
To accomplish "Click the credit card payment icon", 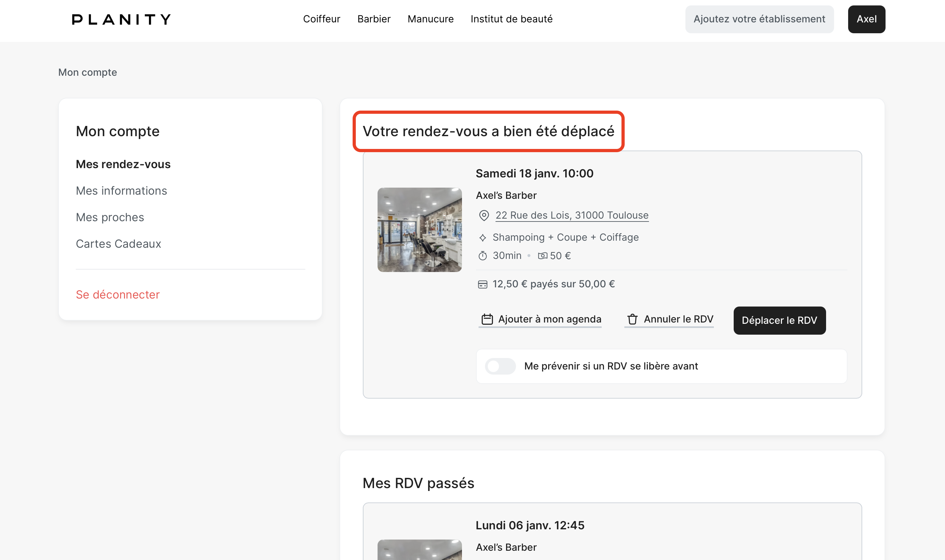I will (483, 284).
